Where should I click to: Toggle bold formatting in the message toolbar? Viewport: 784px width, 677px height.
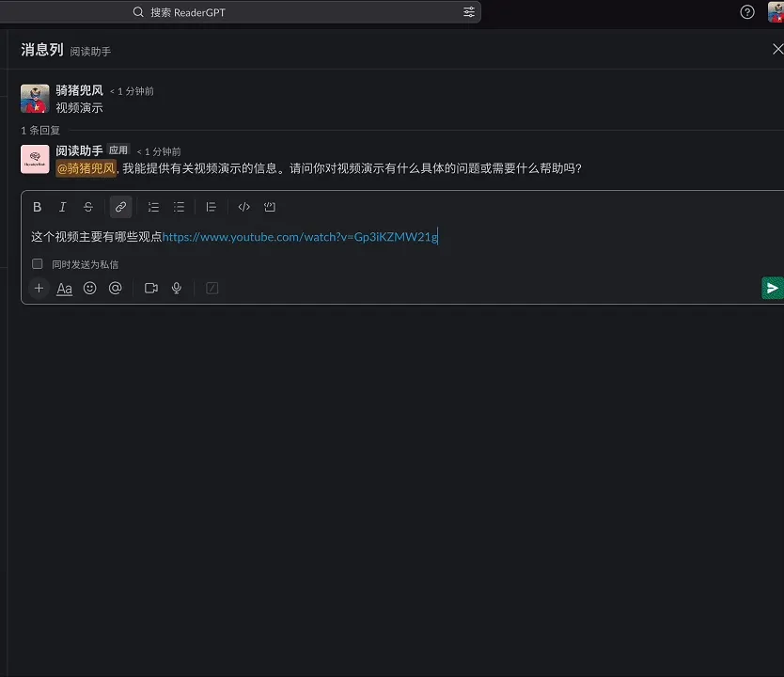[x=37, y=207]
